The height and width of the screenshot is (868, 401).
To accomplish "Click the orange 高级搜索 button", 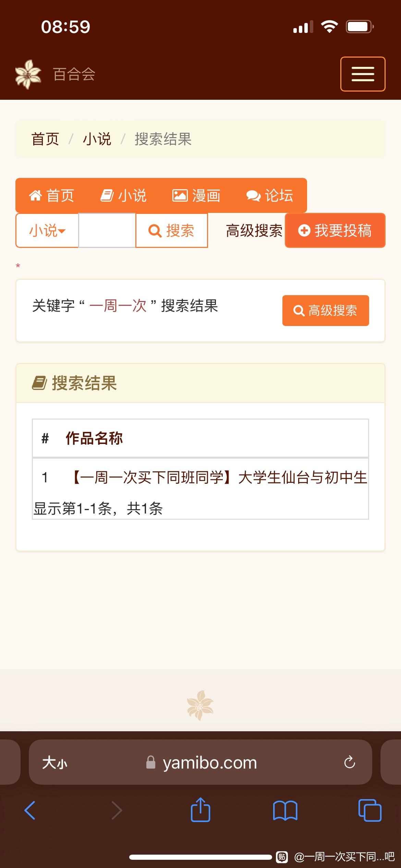I will [326, 311].
